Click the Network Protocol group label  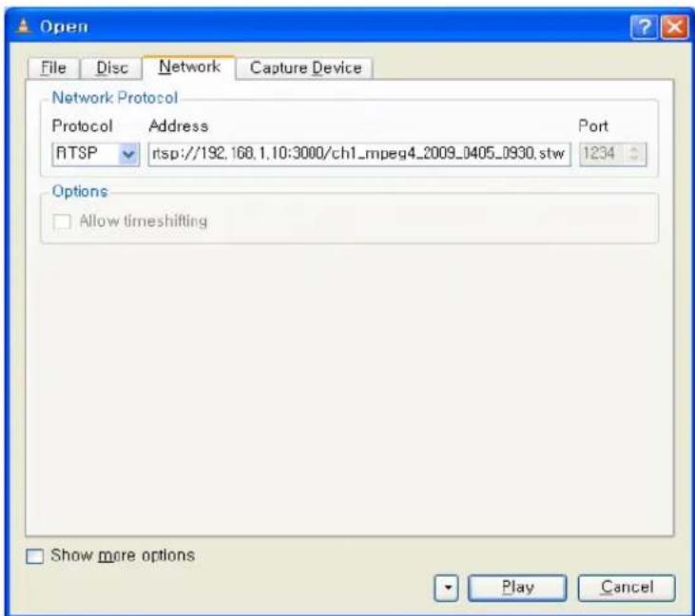click(115, 98)
